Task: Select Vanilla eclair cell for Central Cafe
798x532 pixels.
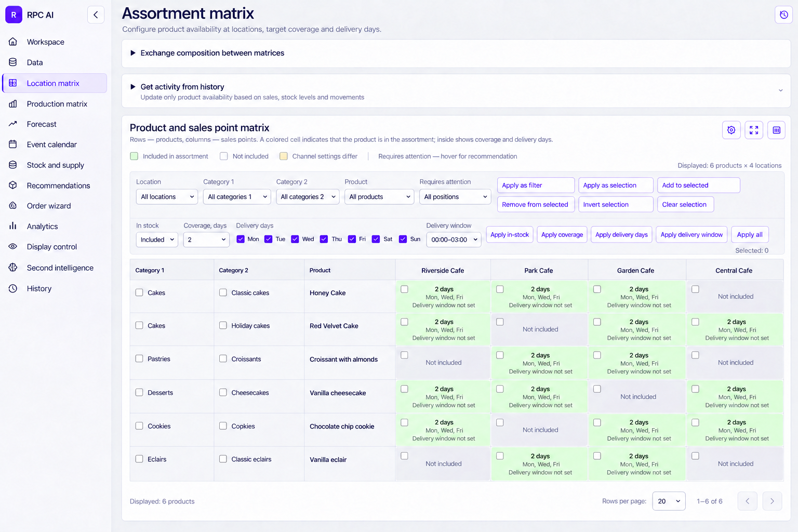Action: pos(695,456)
